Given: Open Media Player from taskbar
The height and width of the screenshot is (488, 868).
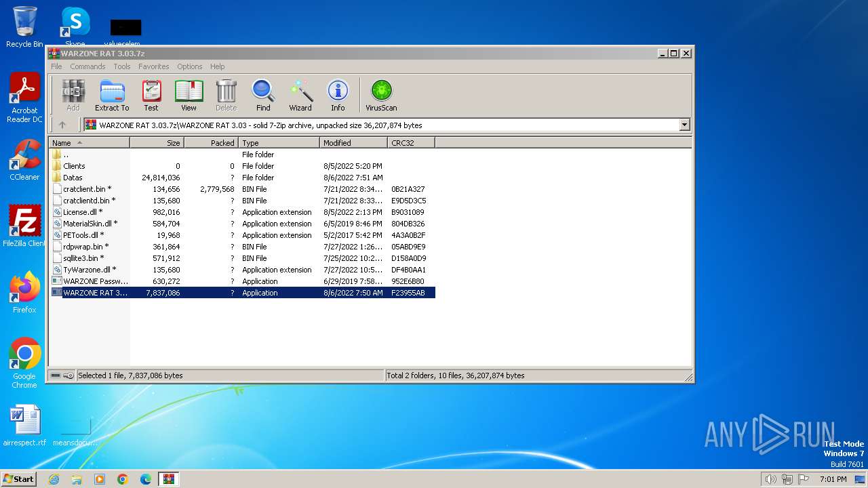Looking at the screenshot, I should pyautogui.click(x=100, y=479).
